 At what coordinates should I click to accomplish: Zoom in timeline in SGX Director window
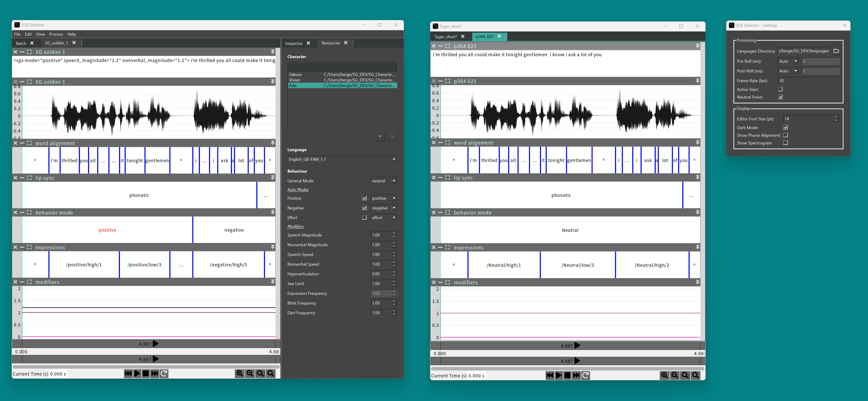click(239, 373)
